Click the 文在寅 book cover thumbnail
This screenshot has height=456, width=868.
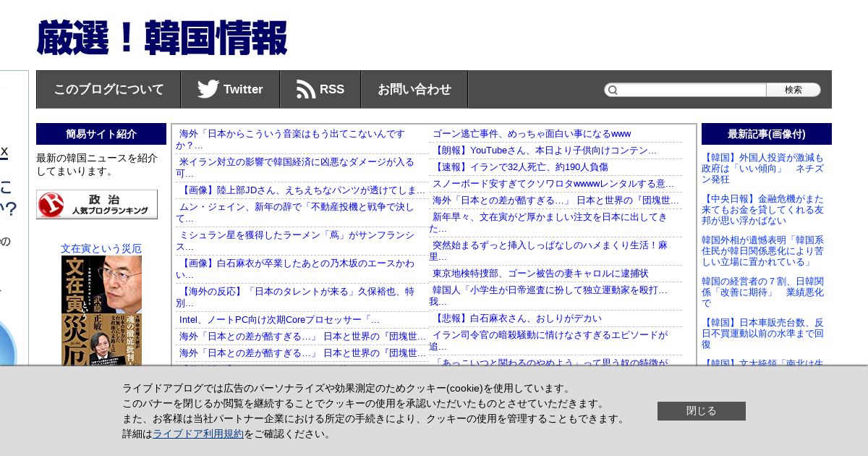(x=101, y=310)
